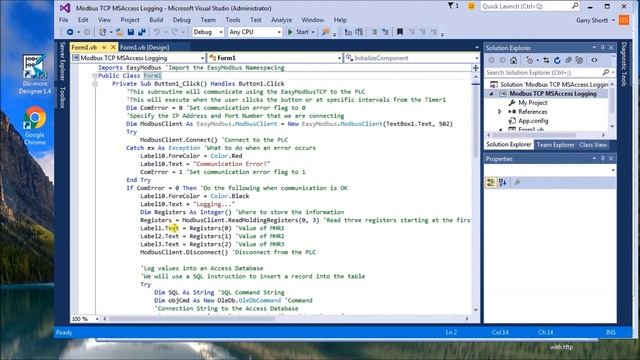Click the editor horizontal scrollbar
The width and height of the screenshot is (640, 360).
click(x=286, y=318)
